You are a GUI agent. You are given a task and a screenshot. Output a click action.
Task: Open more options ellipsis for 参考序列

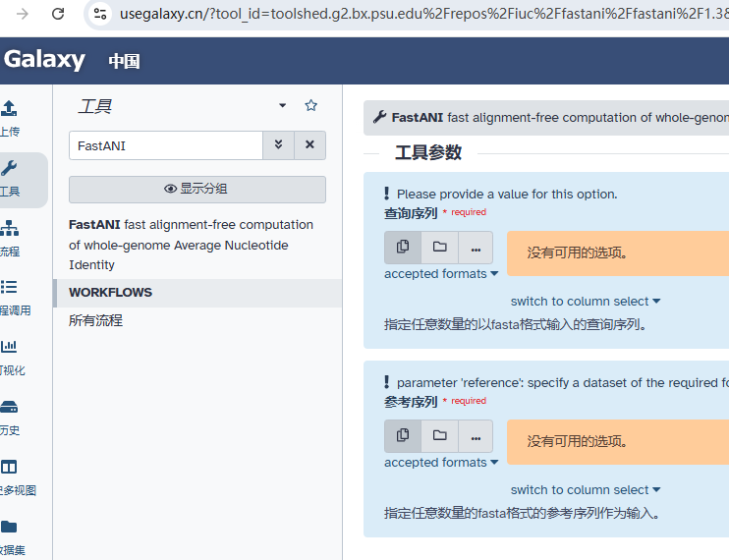point(476,436)
